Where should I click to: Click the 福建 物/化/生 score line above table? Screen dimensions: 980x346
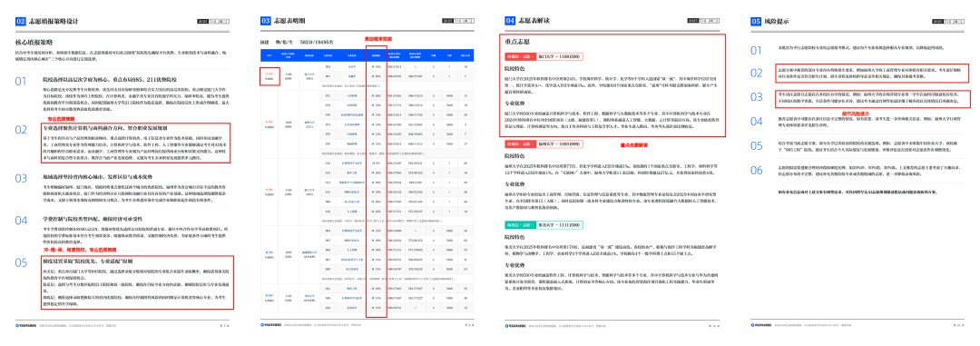(297, 42)
